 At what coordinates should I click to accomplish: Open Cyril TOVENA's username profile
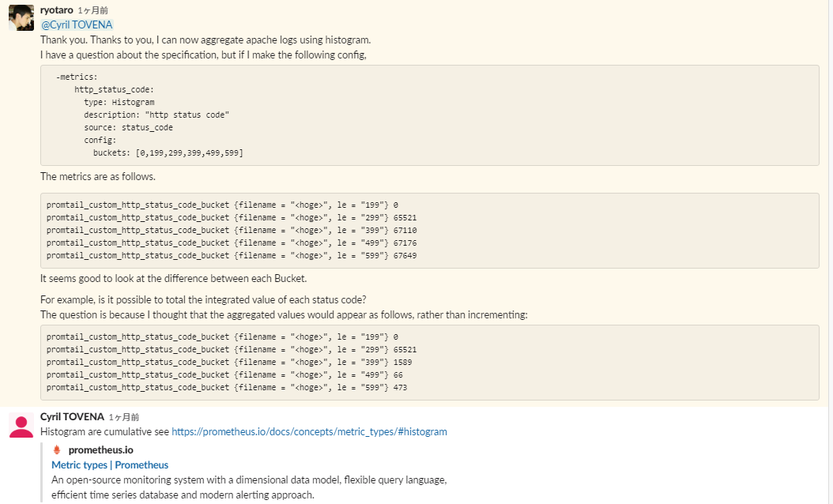coord(72,416)
